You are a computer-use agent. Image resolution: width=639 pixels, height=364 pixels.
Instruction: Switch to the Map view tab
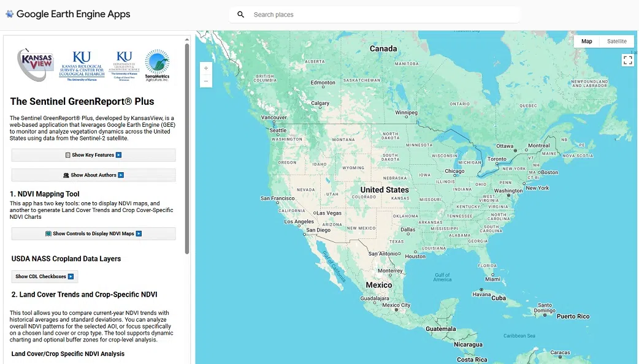click(587, 41)
